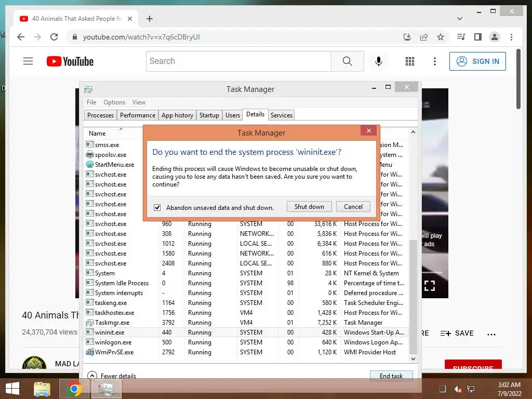
Task: Select the winlogon.exe process row
Action: [x=247, y=342]
